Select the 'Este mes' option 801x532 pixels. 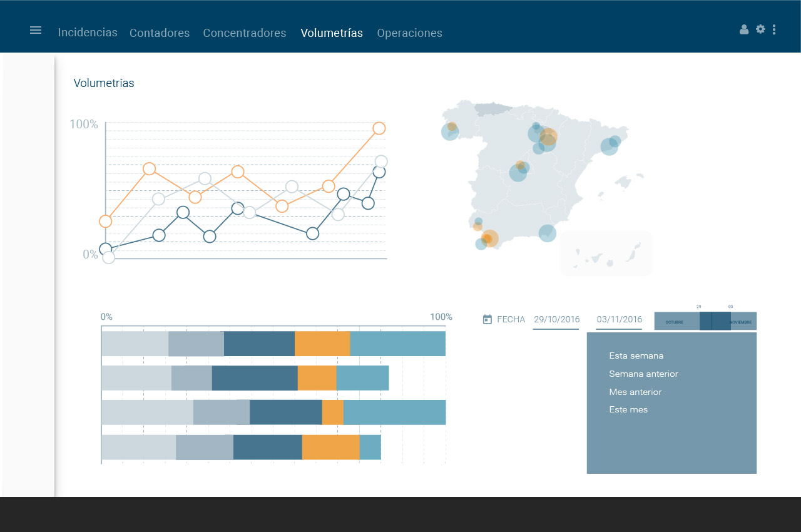[628, 409]
